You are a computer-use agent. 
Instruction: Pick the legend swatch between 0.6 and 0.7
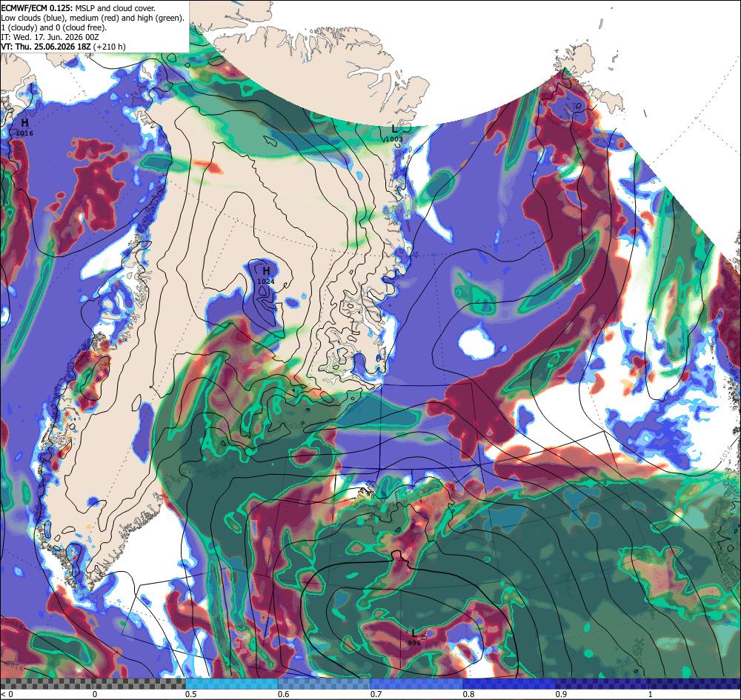(x=325, y=684)
